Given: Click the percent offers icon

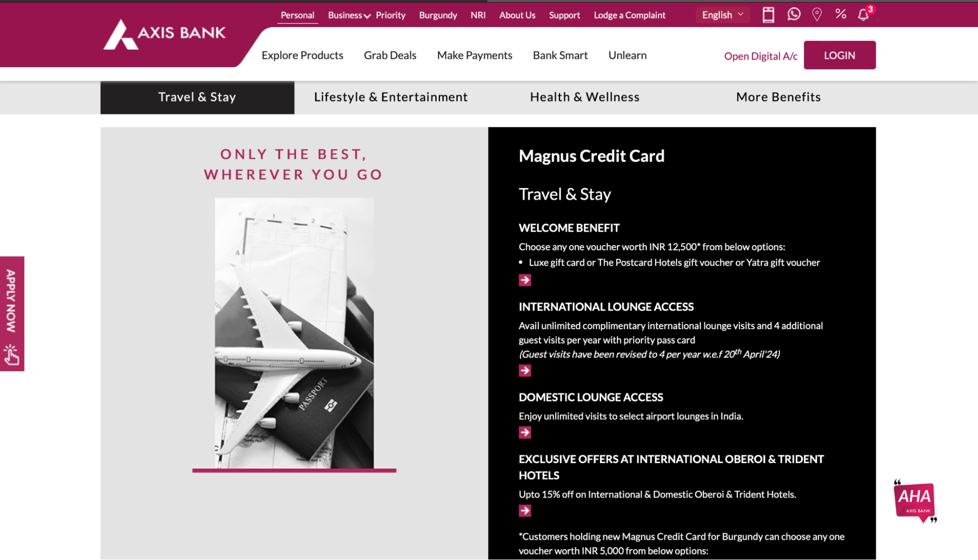Looking at the screenshot, I should pos(841,14).
